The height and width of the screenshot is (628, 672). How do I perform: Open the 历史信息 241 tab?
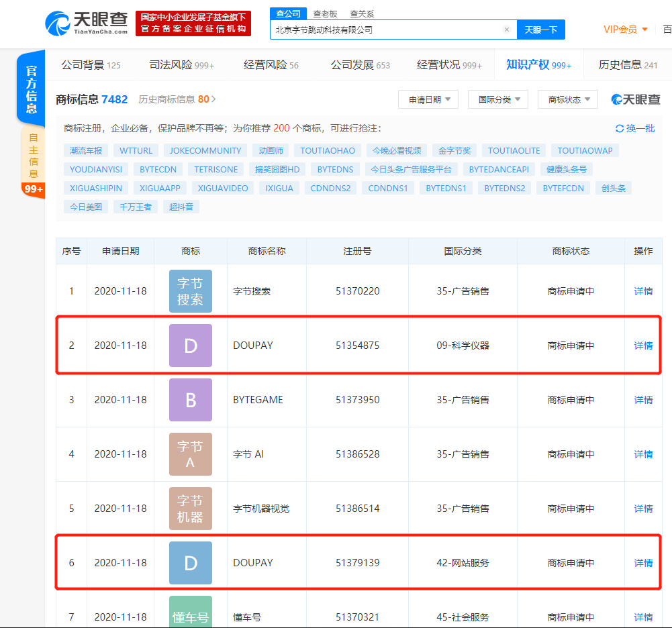pos(628,65)
